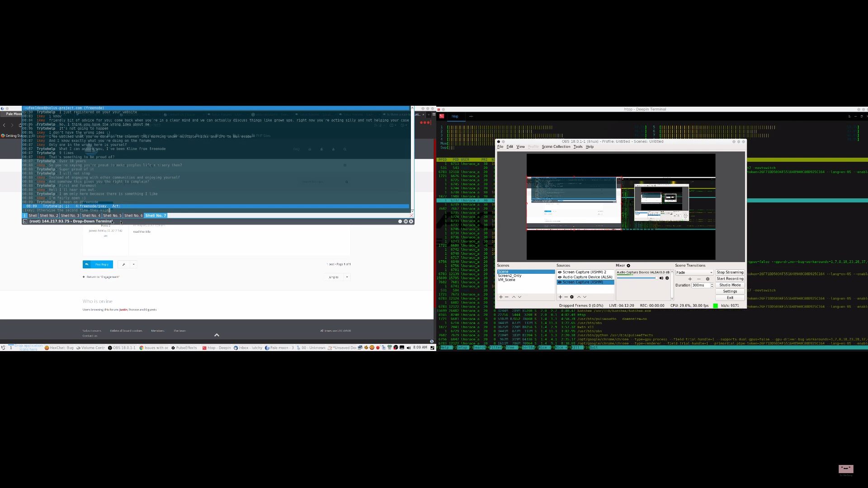Add a new scene in OBS Scenes panel
Image resolution: width=868 pixels, height=488 pixels.
500,297
